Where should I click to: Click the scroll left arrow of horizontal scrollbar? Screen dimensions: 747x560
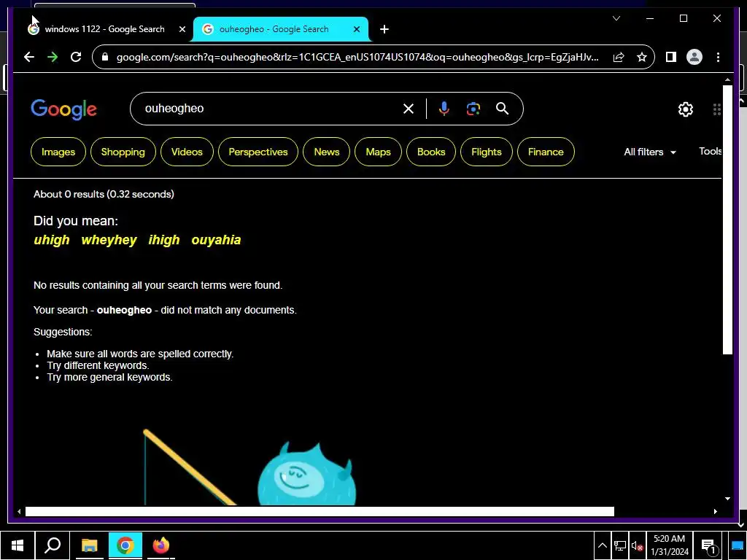18,511
